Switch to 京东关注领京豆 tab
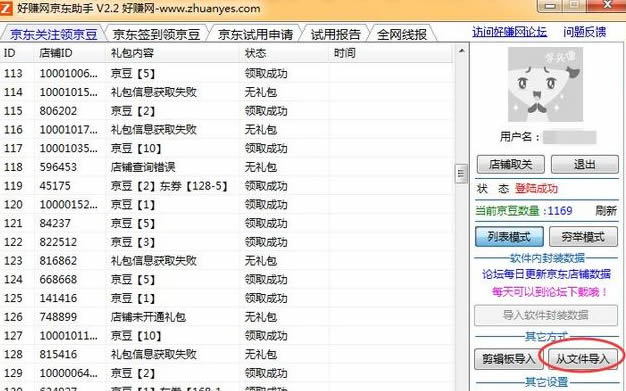The image size is (626, 391). click(53, 34)
